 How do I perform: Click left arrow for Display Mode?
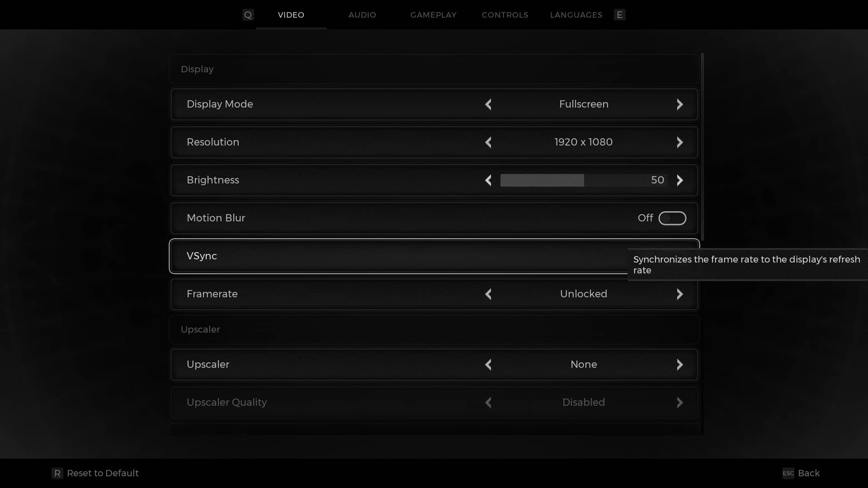coord(488,104)
